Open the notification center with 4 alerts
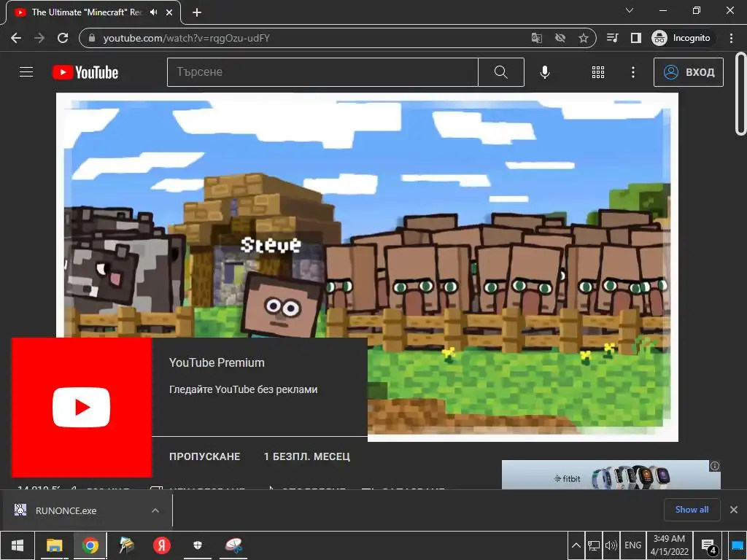 [x=708, y=546]
